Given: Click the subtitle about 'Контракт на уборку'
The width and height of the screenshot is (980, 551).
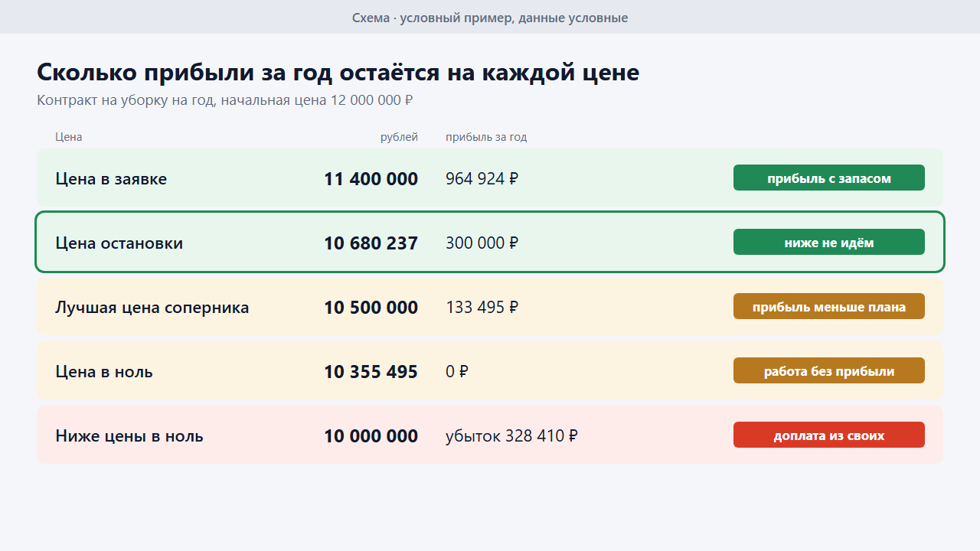Looking at the screenshot, I should 225,100.
